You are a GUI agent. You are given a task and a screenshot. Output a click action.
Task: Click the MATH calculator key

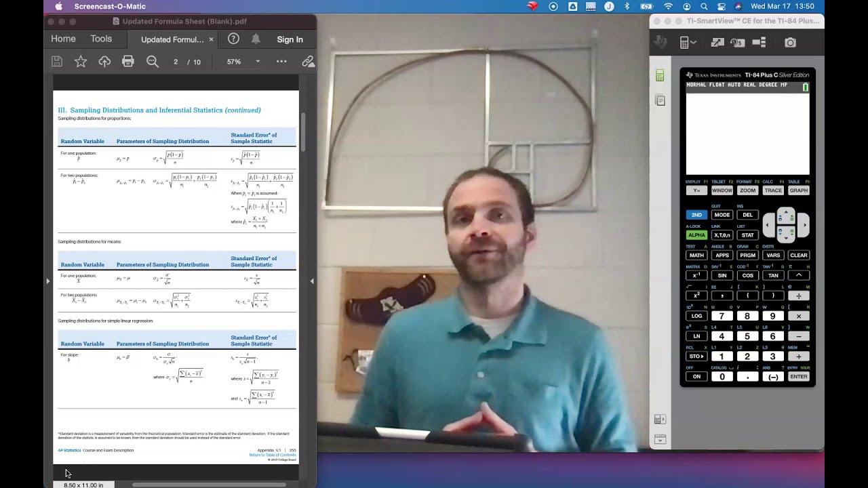click(696, 256)
